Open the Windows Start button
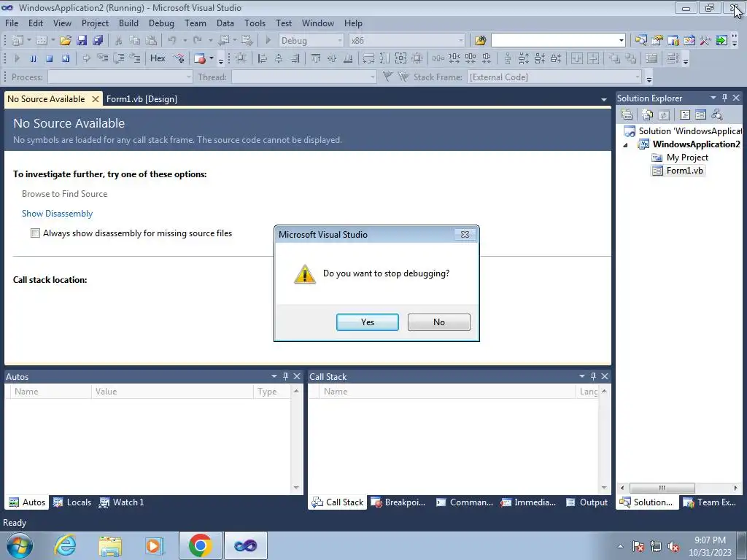747x560 pixels. (x=20, y=545)
